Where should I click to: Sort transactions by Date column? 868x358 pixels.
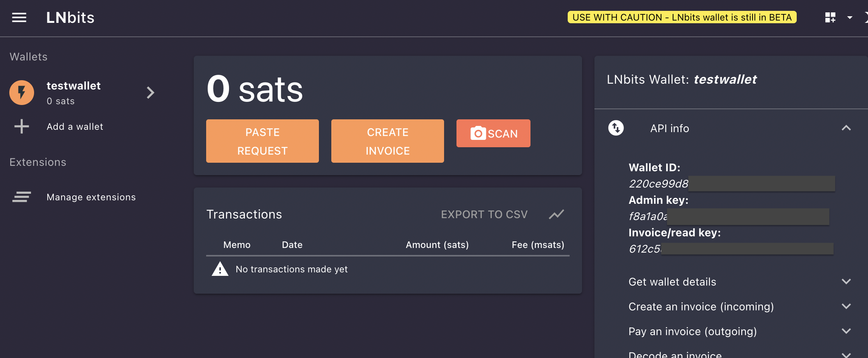click(x=292, y=245)
